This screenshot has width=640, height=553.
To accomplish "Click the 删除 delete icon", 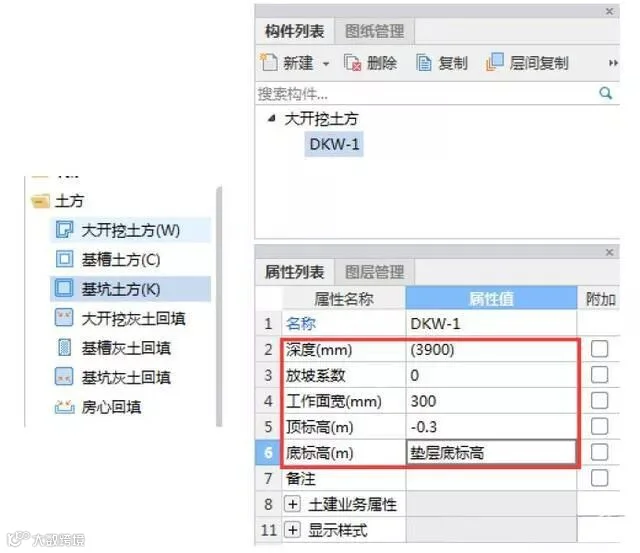I will [x=353, y=63].
